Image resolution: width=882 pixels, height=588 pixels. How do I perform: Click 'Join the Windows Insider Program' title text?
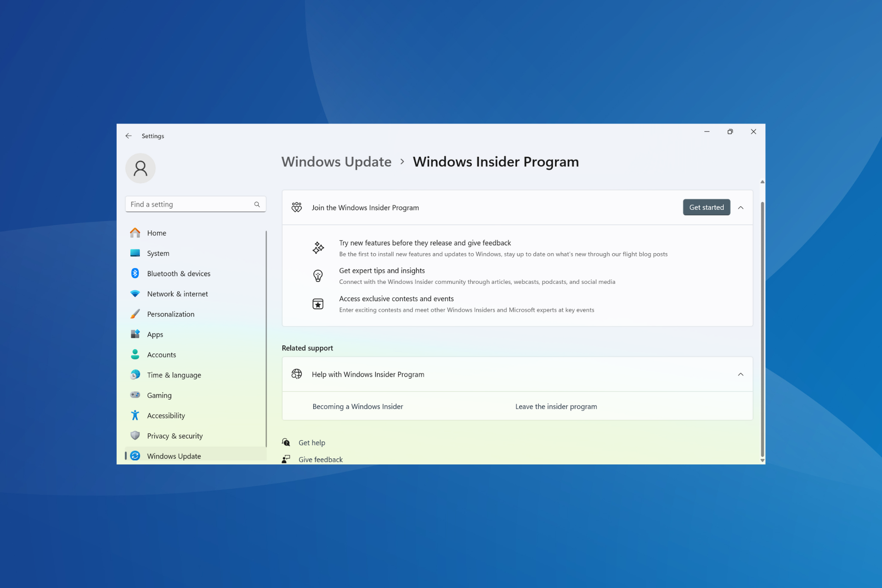point(365,208)
